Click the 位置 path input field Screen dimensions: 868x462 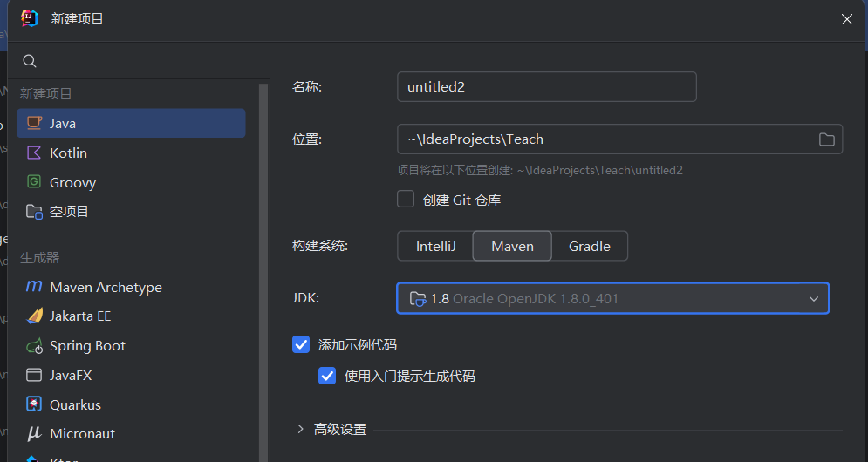pos(620,139)
